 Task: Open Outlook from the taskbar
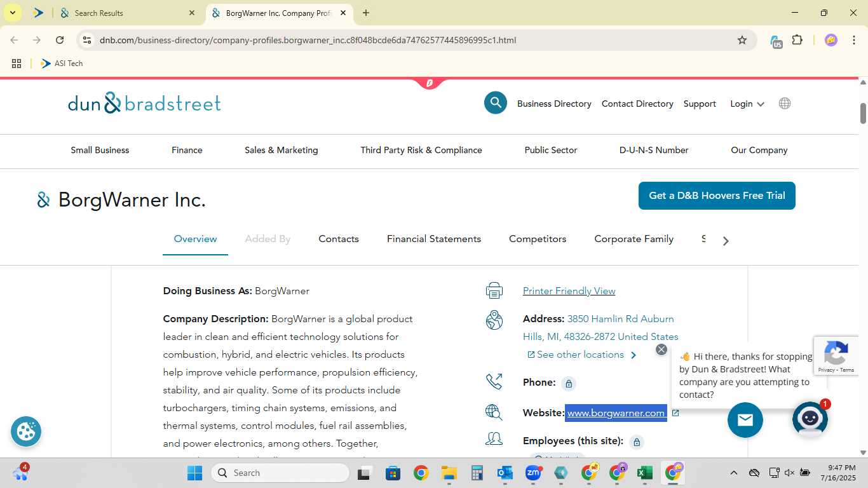[505, 473]
